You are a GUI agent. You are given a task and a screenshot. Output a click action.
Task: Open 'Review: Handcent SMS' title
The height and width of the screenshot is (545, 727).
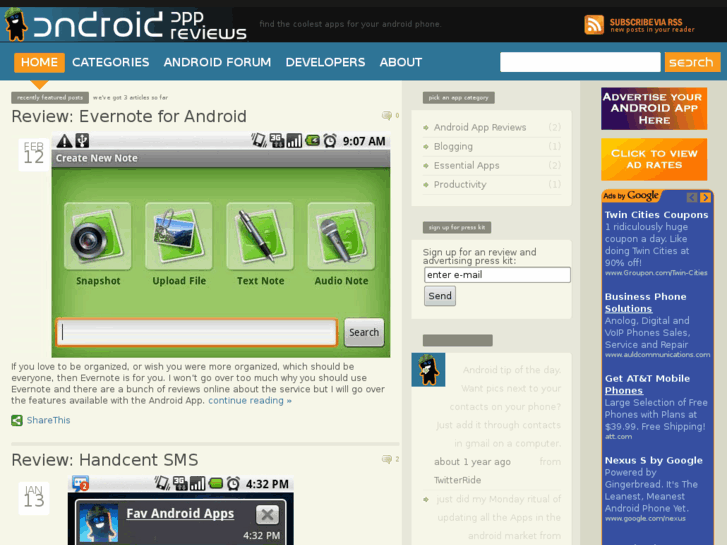point(105,460)
